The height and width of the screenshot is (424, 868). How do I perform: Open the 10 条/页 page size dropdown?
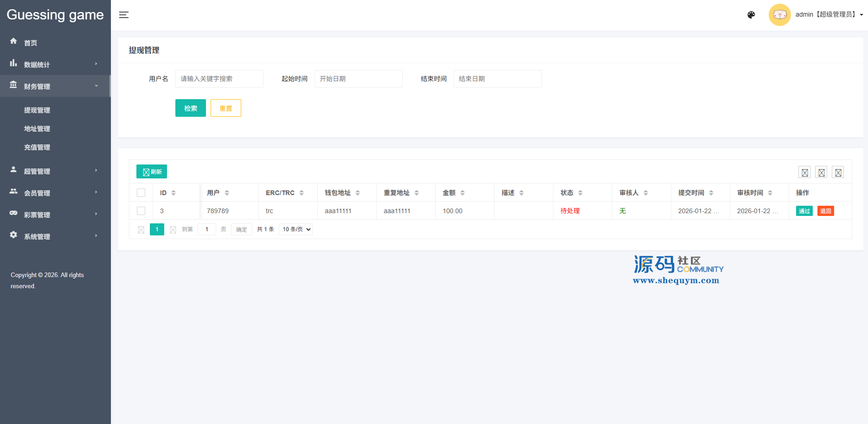coord(296,229)
